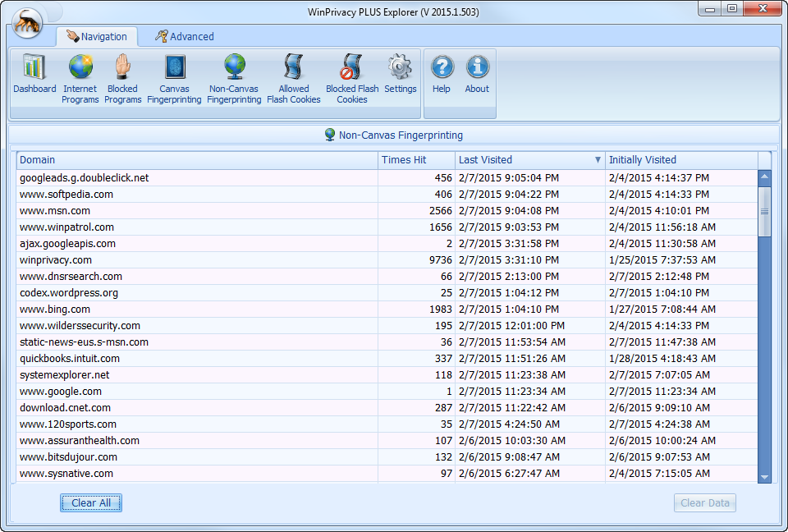This screenshot has height=532, width=788.
Task: Sort by Initially Visited column header
Action: point(681,160)
